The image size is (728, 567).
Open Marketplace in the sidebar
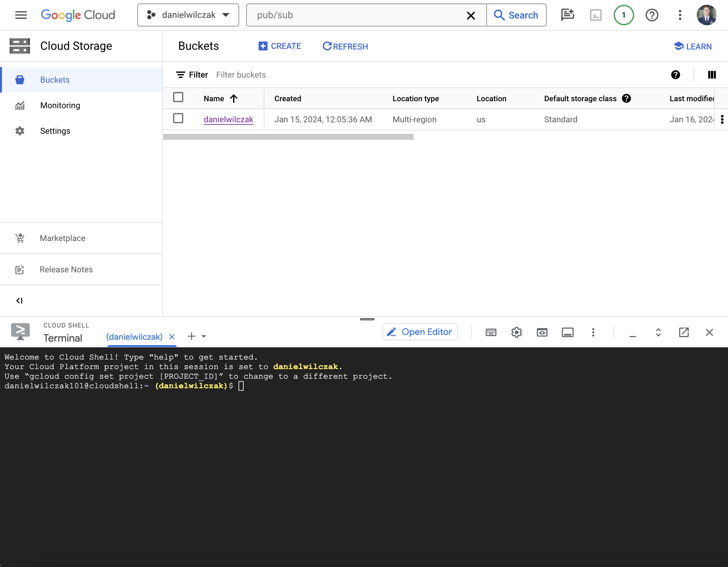(x=81, y=238)
